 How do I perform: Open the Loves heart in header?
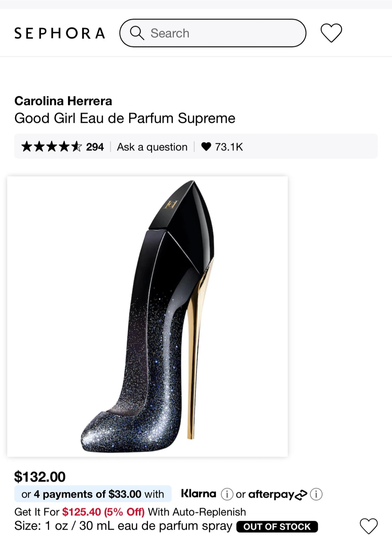click(331, 33)
